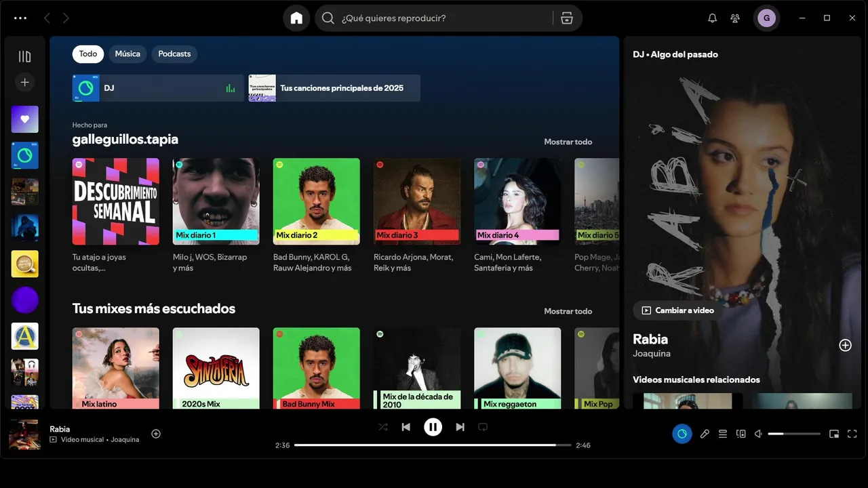Click the search magnifier icon
868x488 pixels.
[328, 18]
